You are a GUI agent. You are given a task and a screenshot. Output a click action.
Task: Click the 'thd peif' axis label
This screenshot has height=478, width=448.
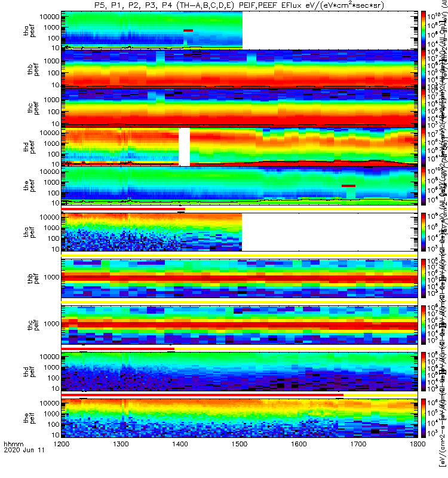(x=29, y=372)
